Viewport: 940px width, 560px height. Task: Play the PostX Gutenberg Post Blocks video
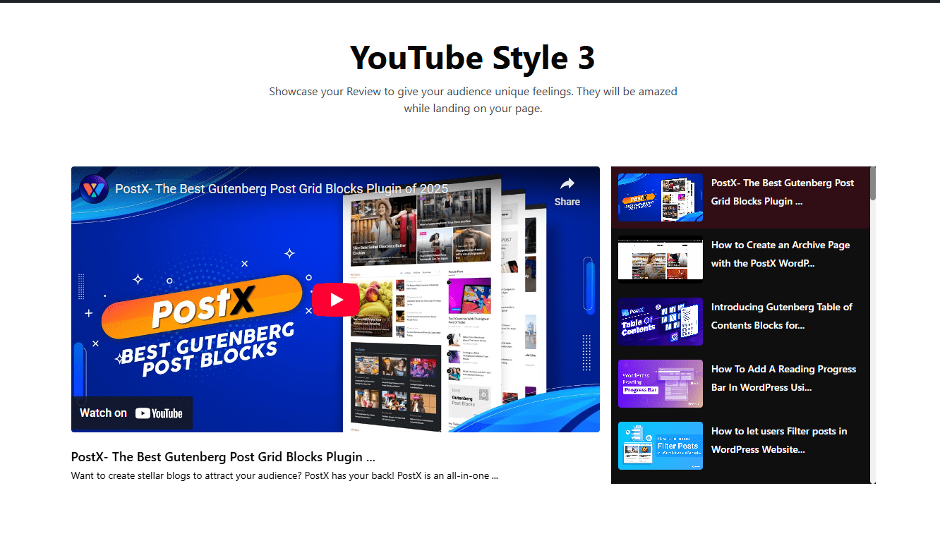coord(336,299)
